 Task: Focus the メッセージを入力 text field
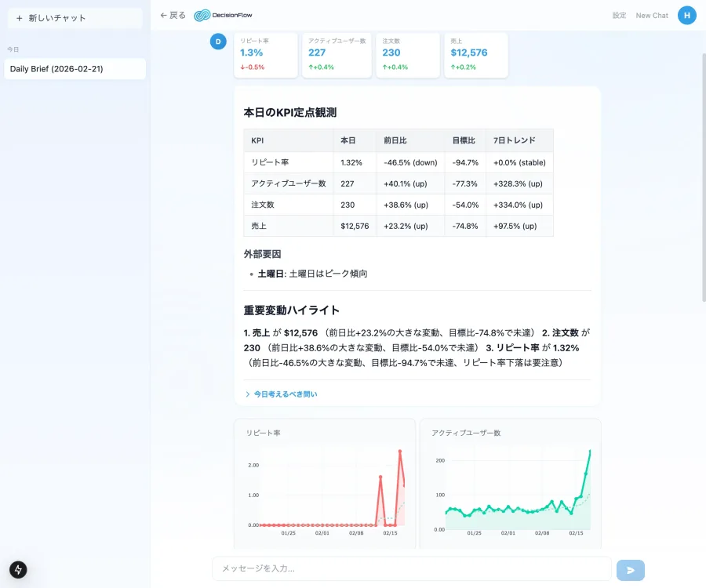coord(411,568)
